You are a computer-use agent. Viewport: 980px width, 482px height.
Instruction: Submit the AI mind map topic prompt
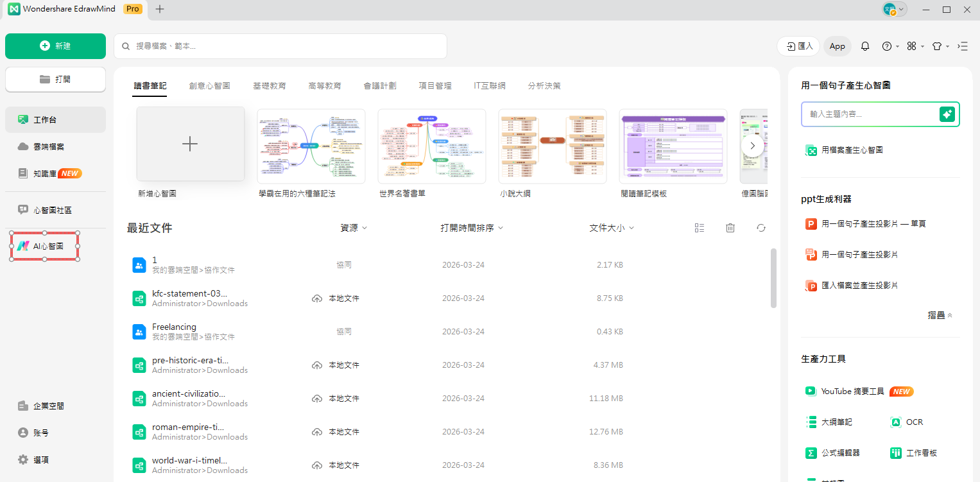coord(947,114)
